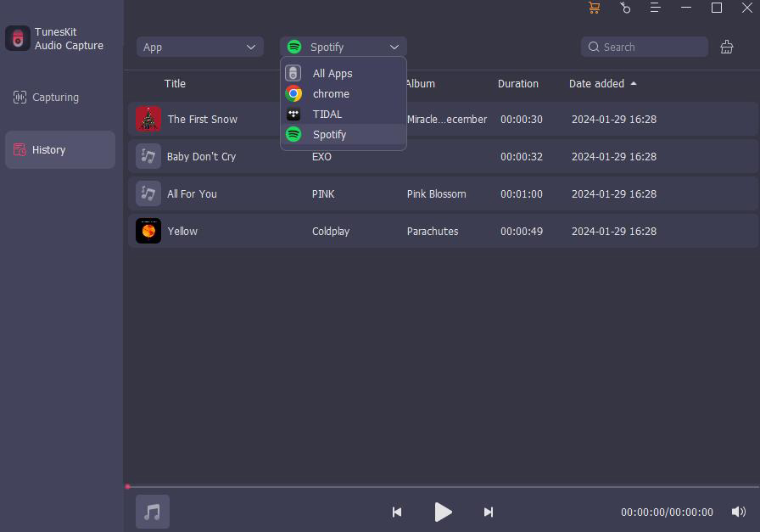This screenshot has height=532, width=760.
Task: Choose Spotify in the app list
Action: coord(344,134)
